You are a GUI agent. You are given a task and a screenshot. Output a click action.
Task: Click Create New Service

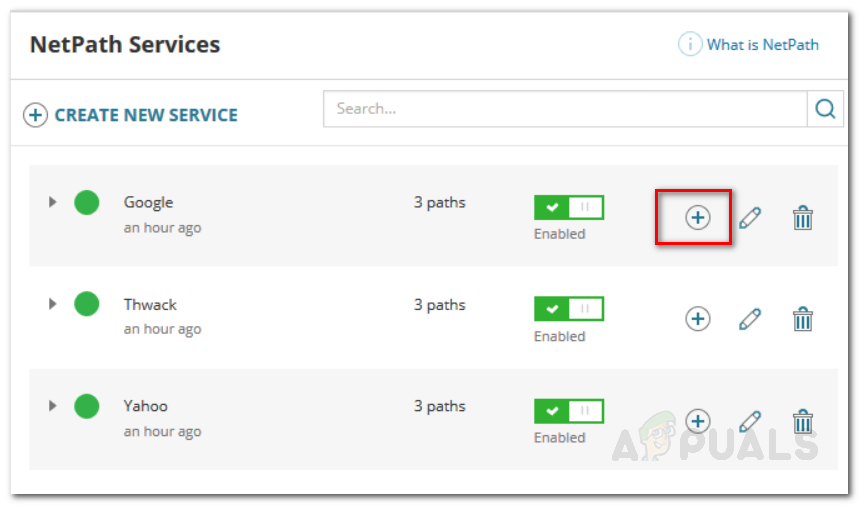(130, 115)
